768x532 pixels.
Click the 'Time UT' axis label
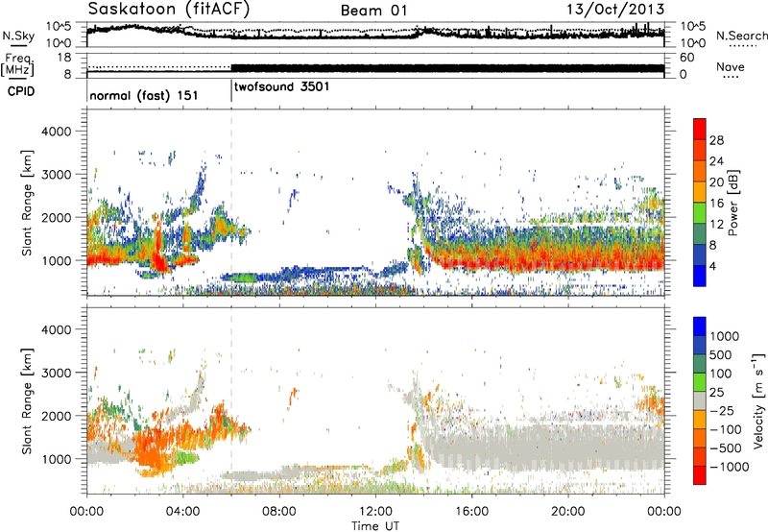pos(375,525)
